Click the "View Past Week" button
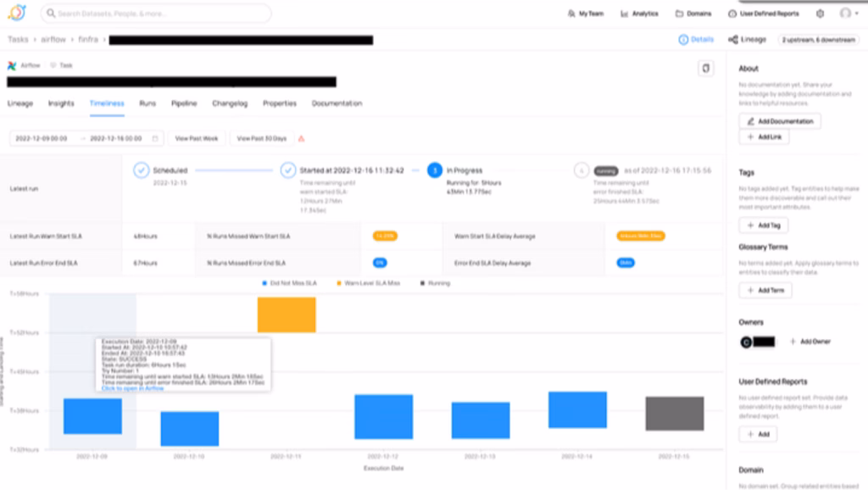Image resolution: width=868 pixels, height=490 pixels. [x=197, y=138]
